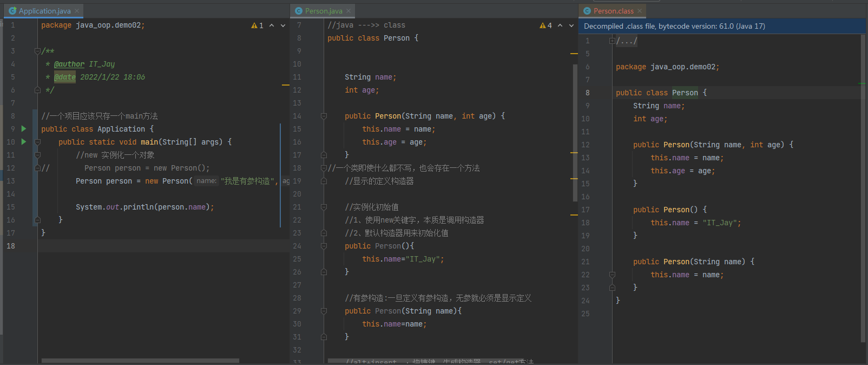Click 'package java_oop.demo02;' in Application.java
Viewport: 868px width, 365px height.
pos(93,25)
